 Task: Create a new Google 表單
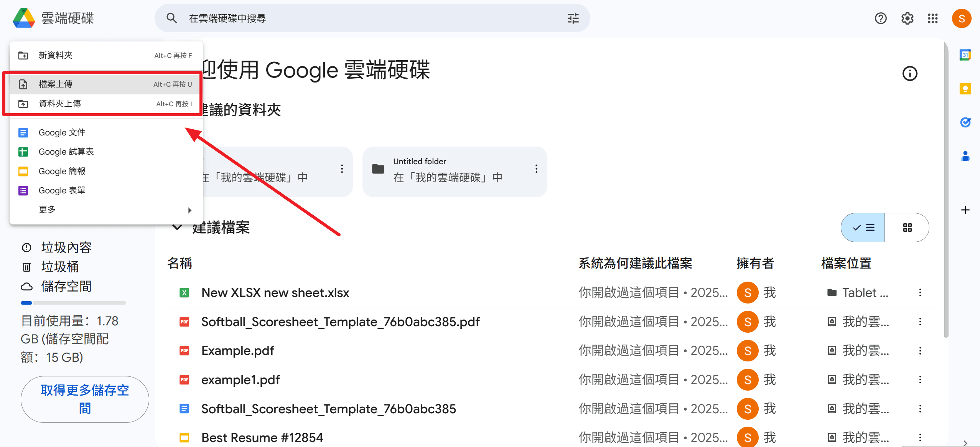coord(106,191)
